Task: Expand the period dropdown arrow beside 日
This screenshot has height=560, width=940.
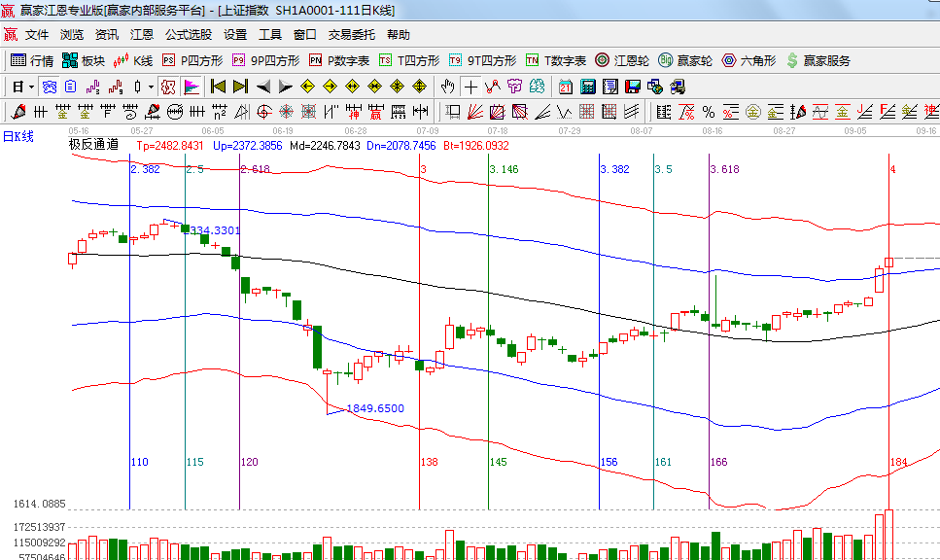Action: pos(31,87)
